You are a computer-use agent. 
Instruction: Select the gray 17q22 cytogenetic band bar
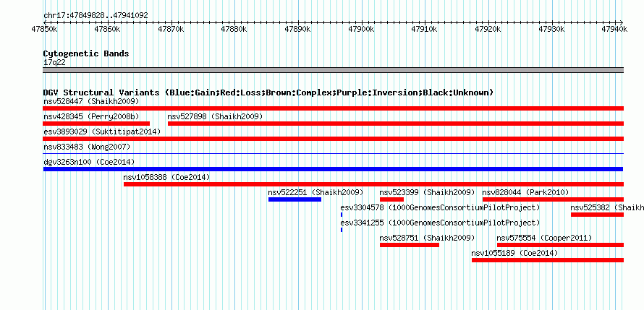333,70
